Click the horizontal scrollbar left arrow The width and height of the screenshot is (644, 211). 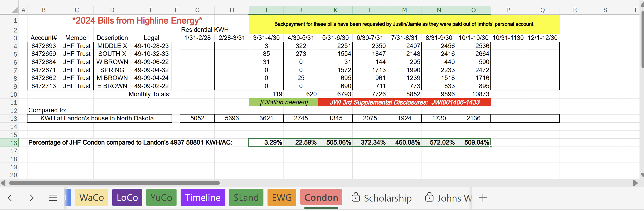(x=3, y=183)
